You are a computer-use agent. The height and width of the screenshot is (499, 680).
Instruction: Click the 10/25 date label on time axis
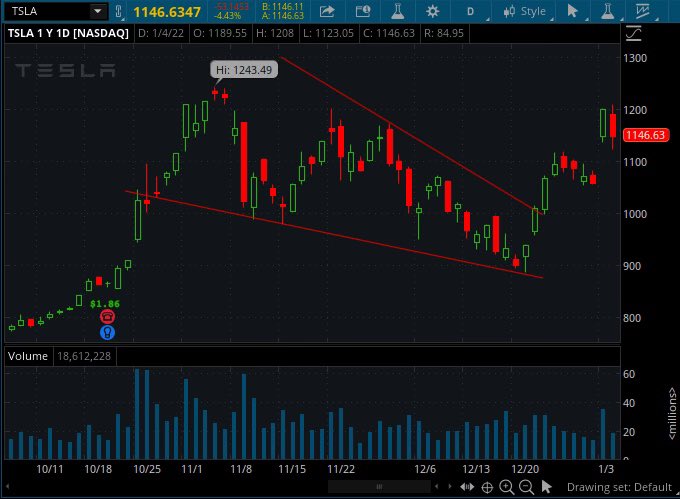(x=147, y=469)
